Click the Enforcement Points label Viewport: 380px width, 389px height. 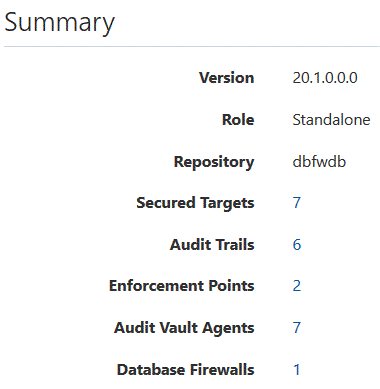[182, 286]
